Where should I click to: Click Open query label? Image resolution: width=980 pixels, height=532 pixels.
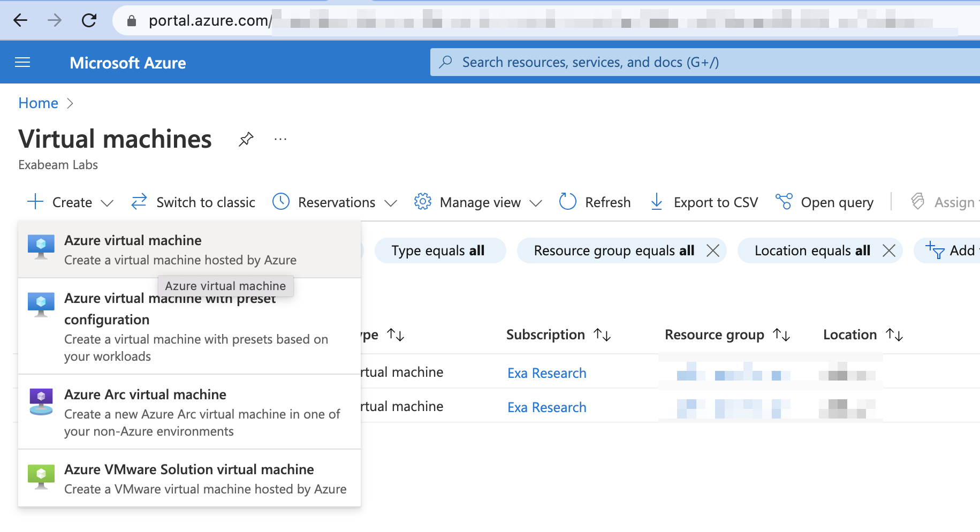[837, 202]
